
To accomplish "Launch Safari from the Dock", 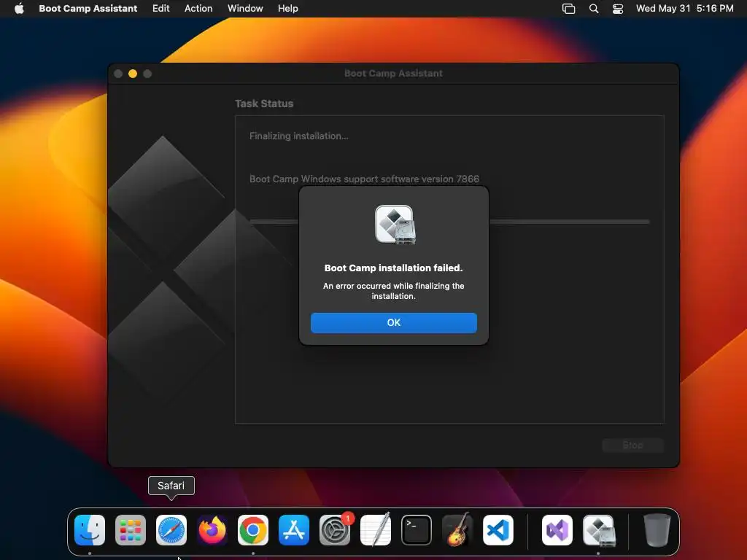I will coord(171,529).
